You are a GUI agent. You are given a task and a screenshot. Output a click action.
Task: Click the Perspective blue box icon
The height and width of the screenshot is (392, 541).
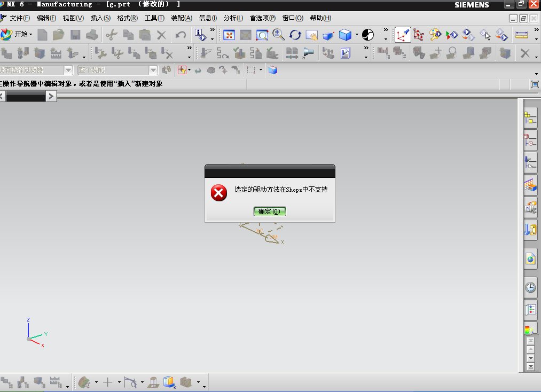click(328, 35)
